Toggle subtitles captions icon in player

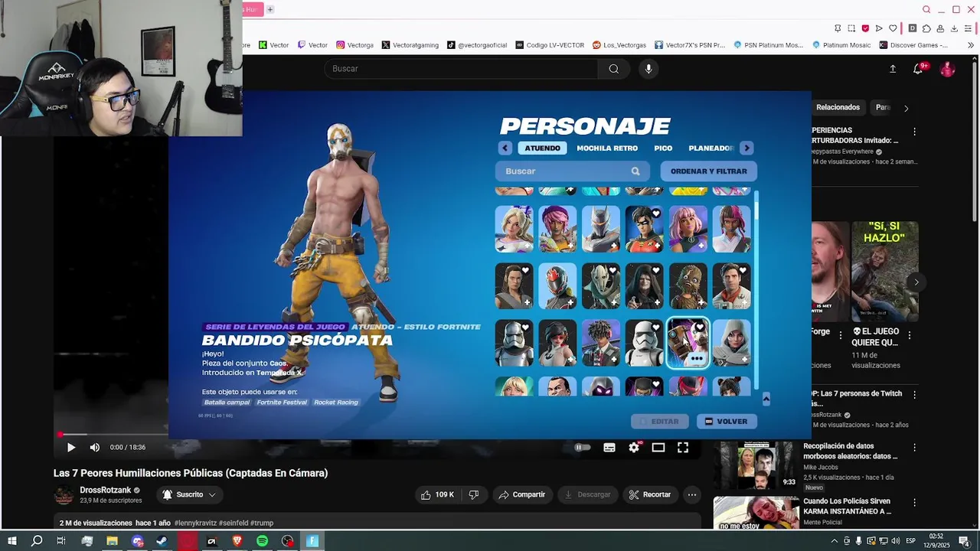tap(609, 448)
